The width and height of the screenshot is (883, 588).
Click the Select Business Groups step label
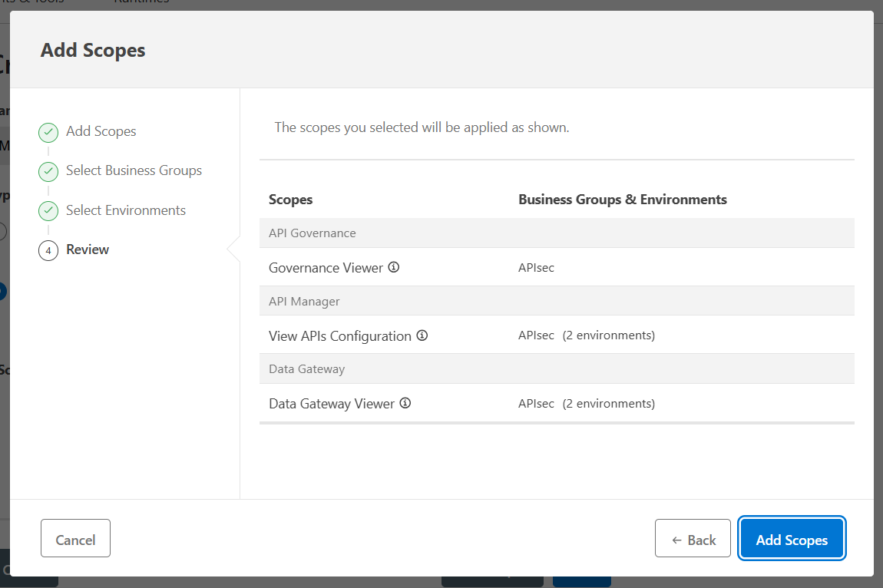coord(134,170)
